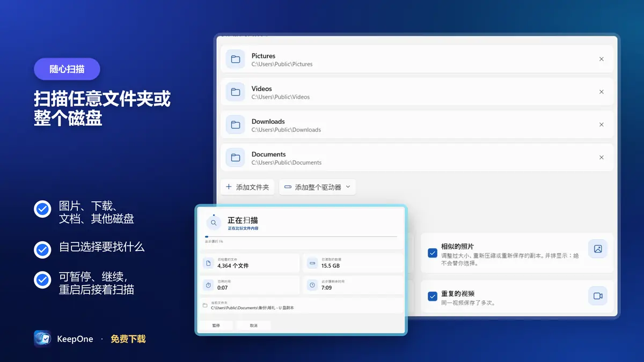Click the Videos folder icon

coord(235,92)
